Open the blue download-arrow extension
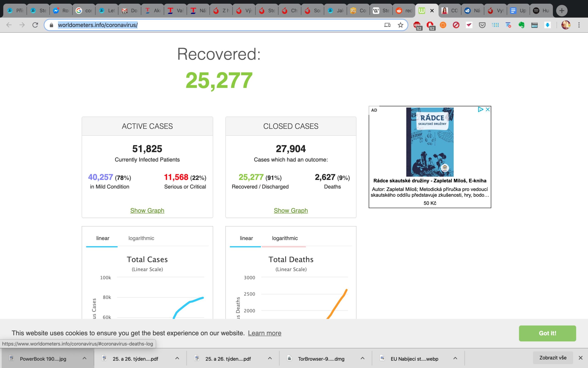The image size is (588, 368). click(547, 25)
